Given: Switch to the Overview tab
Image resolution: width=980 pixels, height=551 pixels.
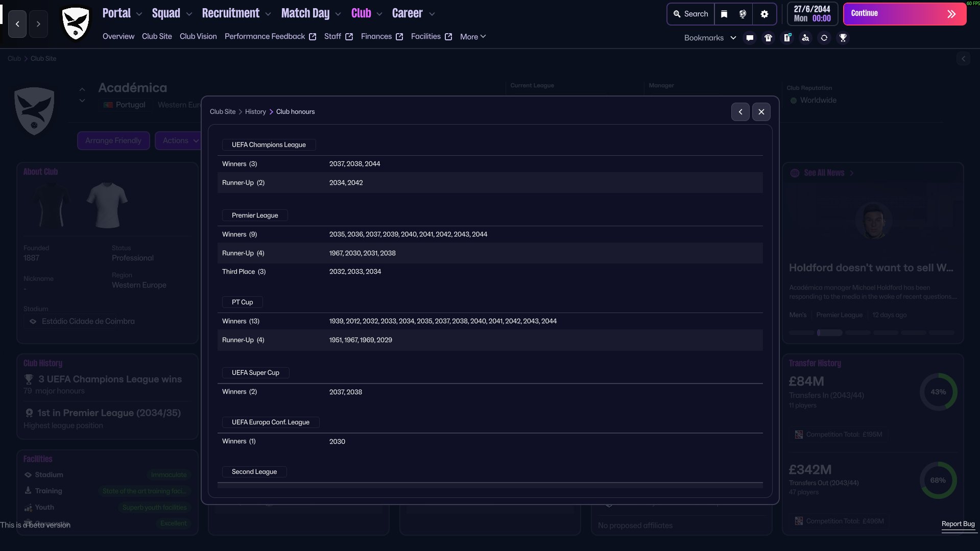Looking at the screenshot, I should pos(118,36).
